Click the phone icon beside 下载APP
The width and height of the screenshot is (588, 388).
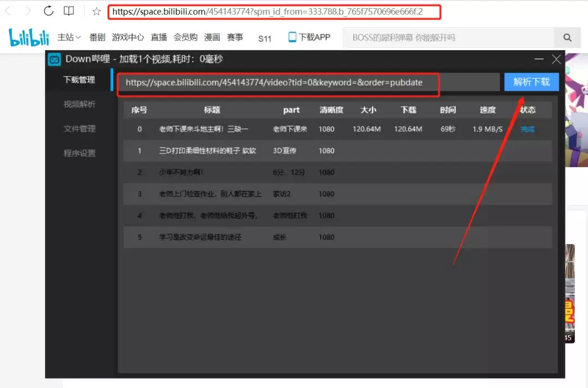pos(292,37)
